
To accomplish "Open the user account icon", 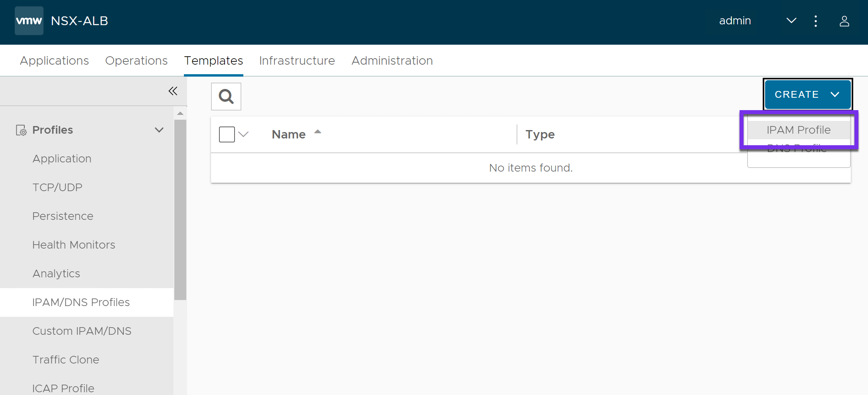I will (844, 21).
